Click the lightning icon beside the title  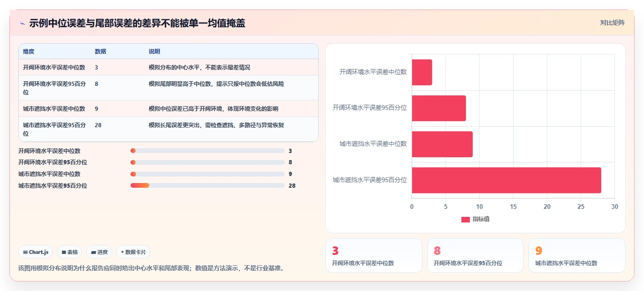pyautogui.click(x=22, y=23)
